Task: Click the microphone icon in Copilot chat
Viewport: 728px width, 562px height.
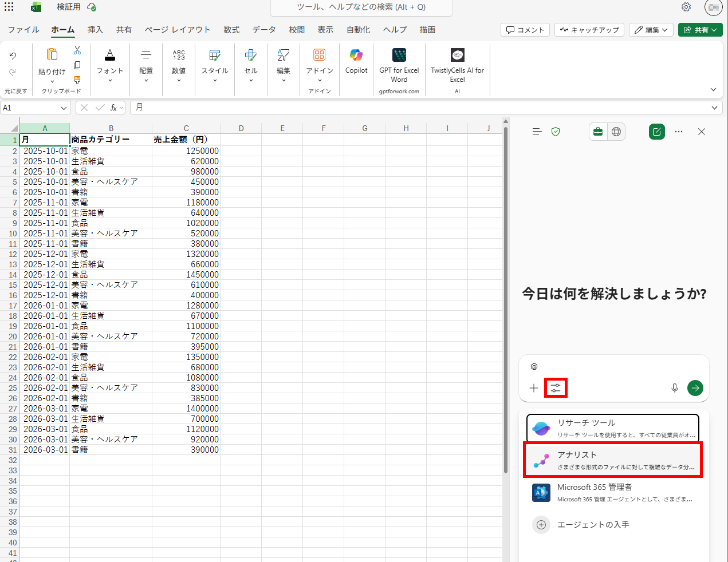Action: [x=674, y=388]
